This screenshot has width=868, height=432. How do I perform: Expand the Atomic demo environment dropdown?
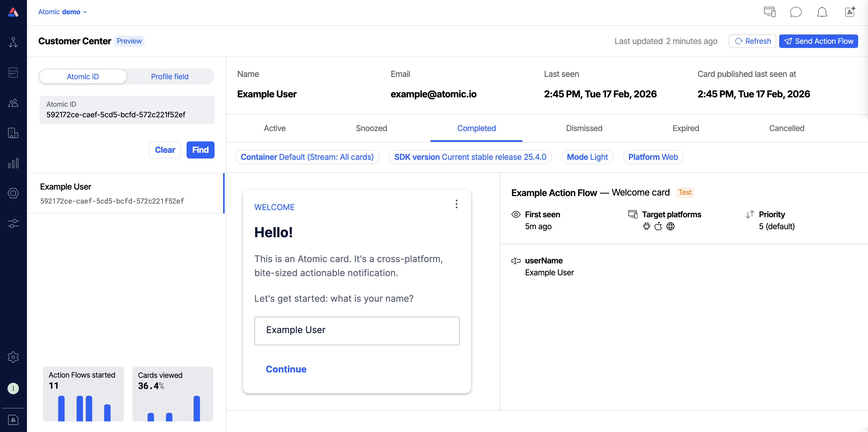pyautogui.click(x=63, y=12)
